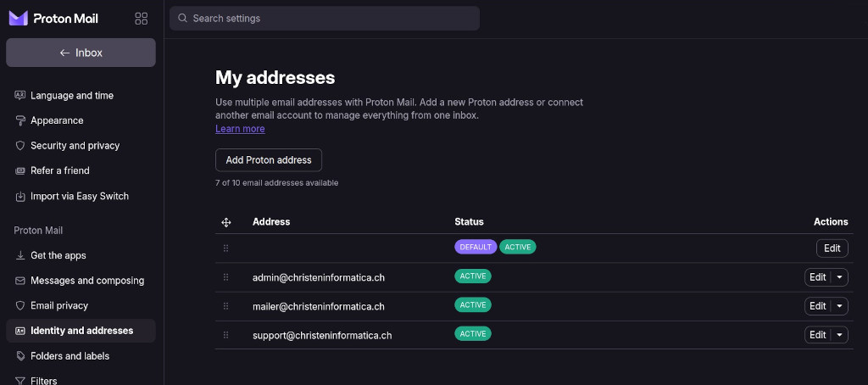Open the app switcher grid icon
The width and height of the screenshot is (868, 385).
pos(142,19)
